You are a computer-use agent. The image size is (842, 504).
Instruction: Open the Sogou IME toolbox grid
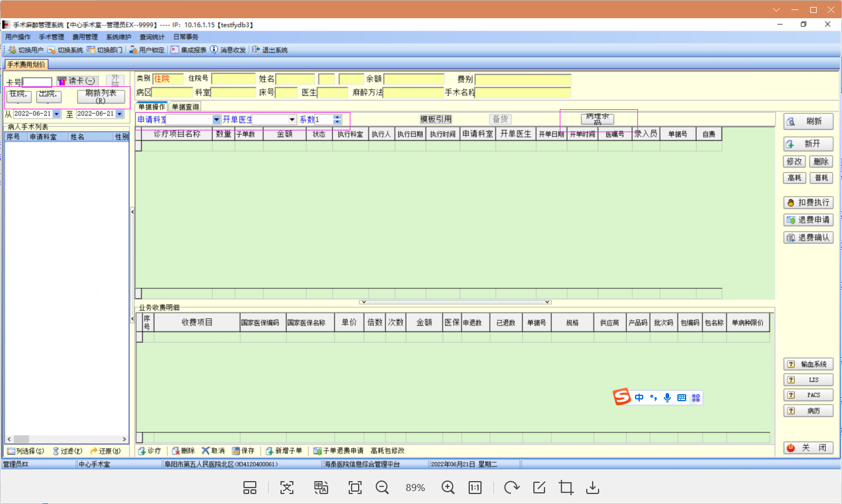(x=696, y=398)
